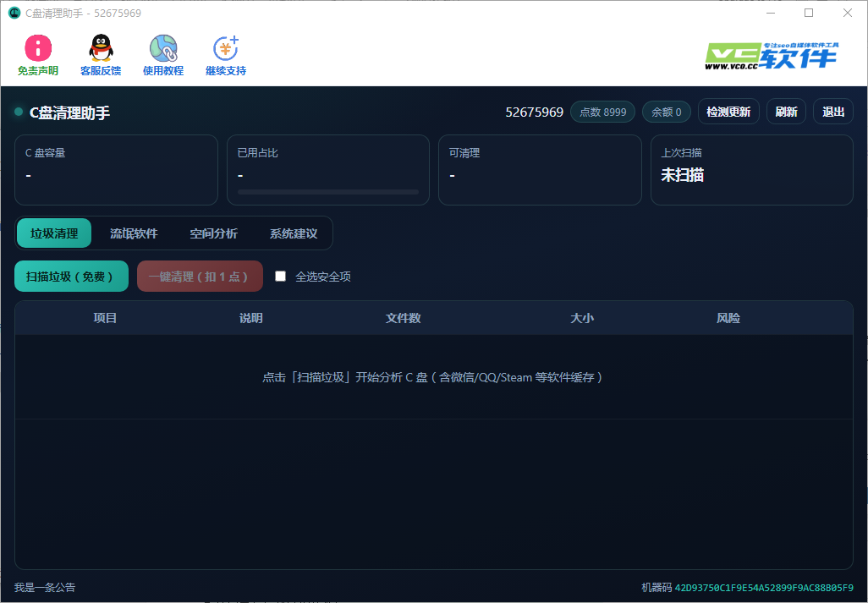Tick the 全选安全项 checkbox
Screen dimensions: 868x603
point(281,276)
